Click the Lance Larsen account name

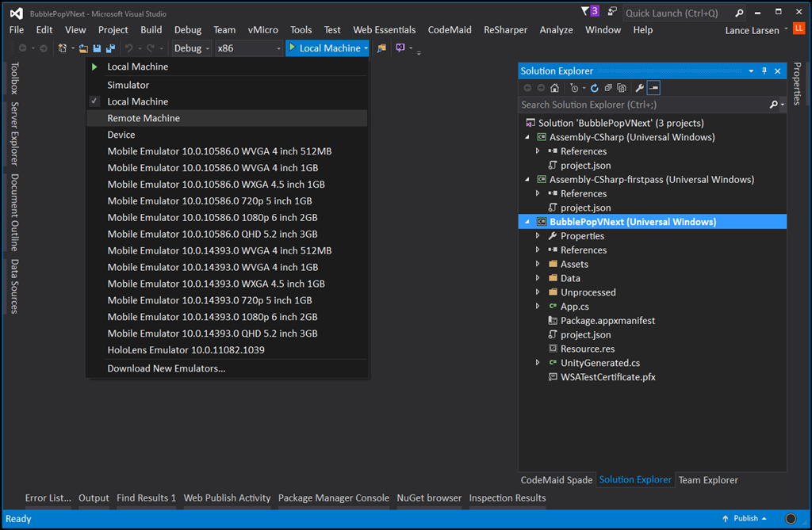pos(752,31)
